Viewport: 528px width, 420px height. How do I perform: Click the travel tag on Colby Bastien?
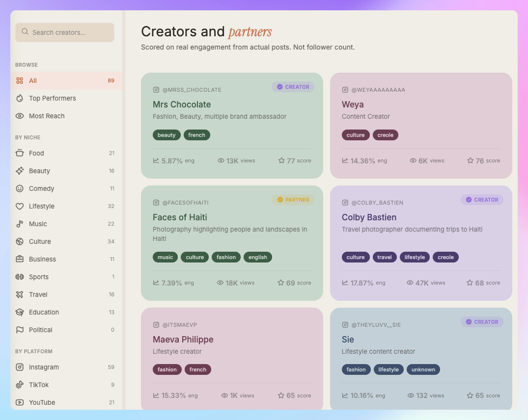(x=384, y=257)
